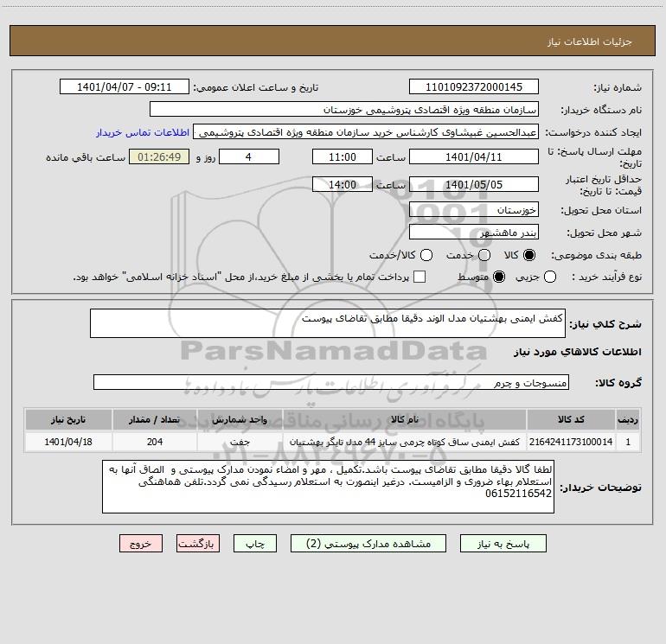Click the تاریخ نیاز column header
The width and height of the screenshot is (666, 644).
(68, 419)
